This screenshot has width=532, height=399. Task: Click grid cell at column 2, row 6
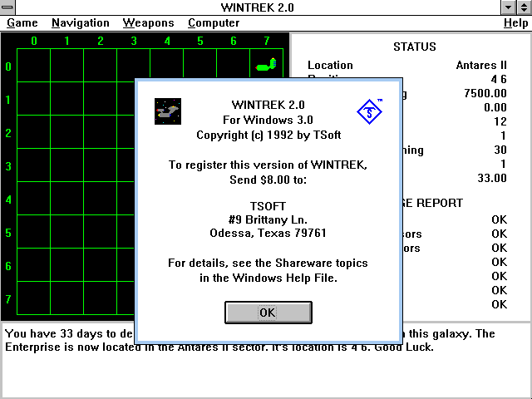click(x=100, y=265)
